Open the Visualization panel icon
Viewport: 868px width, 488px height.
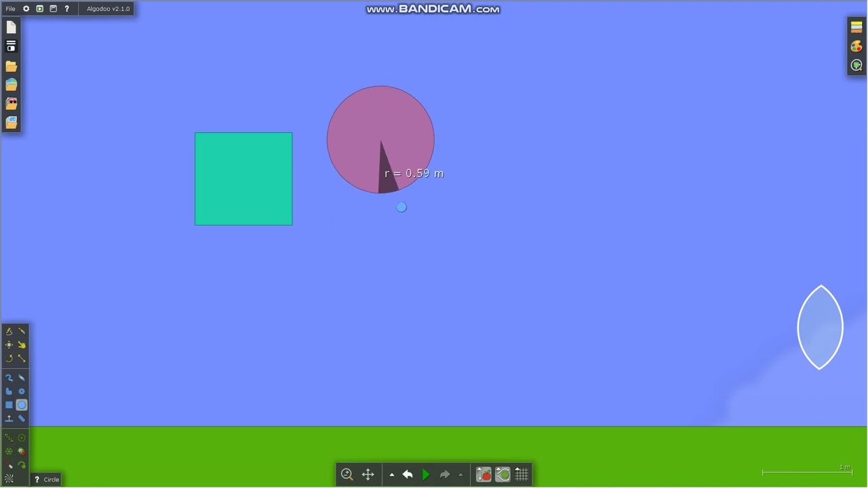click(x=856, y=66)
